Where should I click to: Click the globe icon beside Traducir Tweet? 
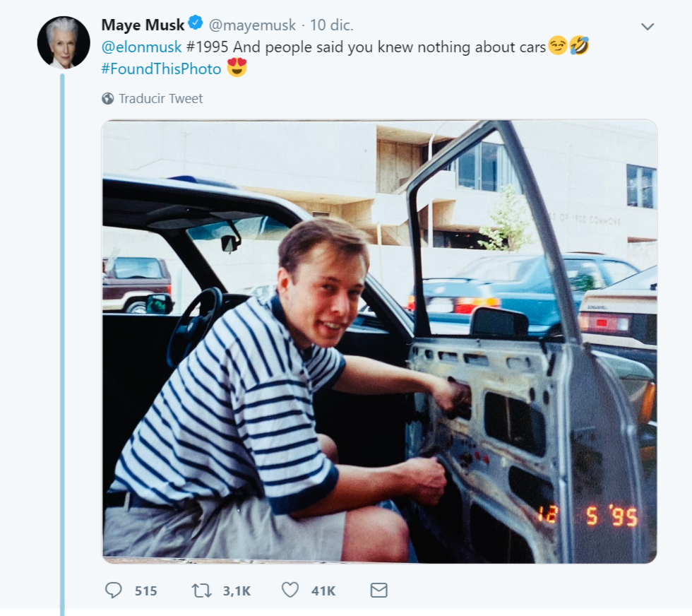pyautogui.click(x=108, y=99)
